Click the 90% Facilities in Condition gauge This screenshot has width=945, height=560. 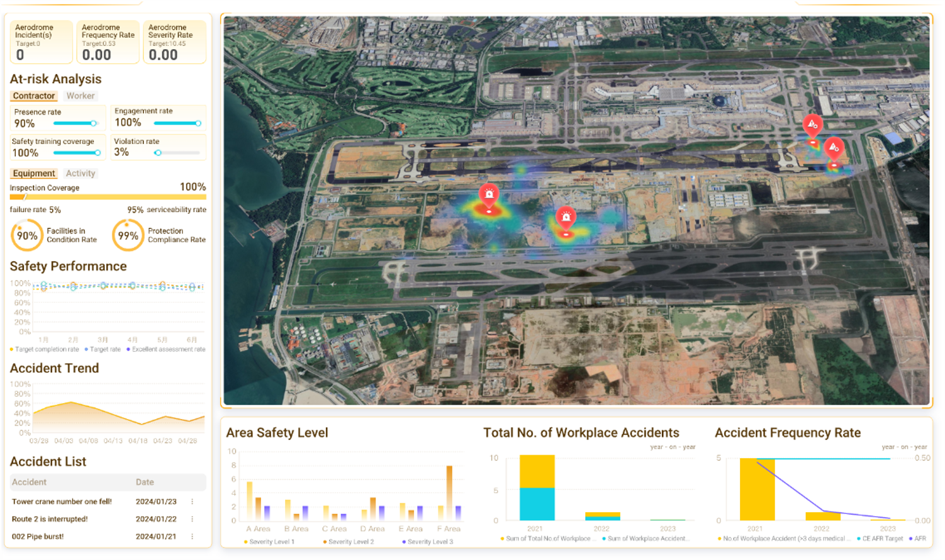click(26, 236)
